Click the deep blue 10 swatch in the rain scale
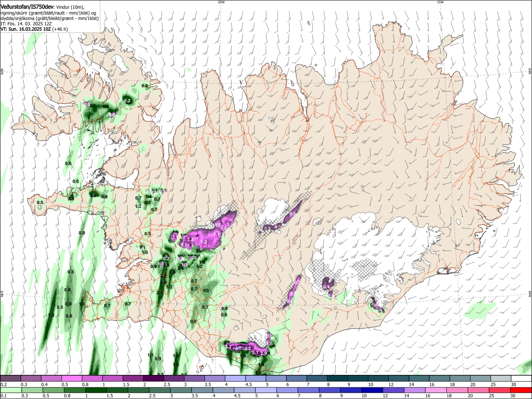Viewport: 532px width, 399px height. tap(372, 390)
